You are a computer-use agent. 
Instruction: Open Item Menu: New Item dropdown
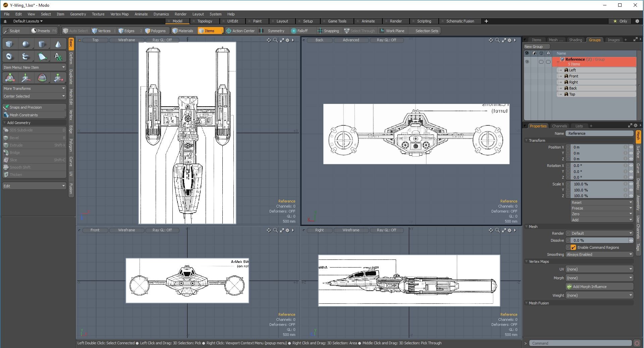click(34, 67)
